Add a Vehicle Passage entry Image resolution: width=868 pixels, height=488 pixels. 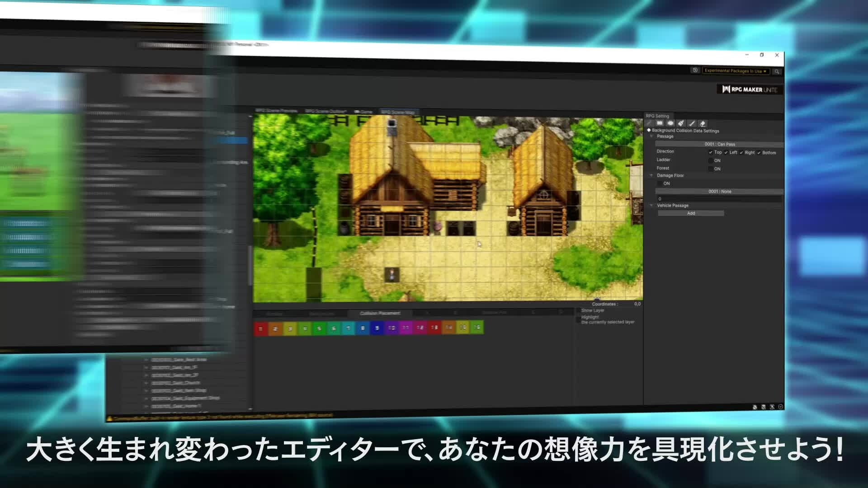pyautogui.click(x=691, y=213)
